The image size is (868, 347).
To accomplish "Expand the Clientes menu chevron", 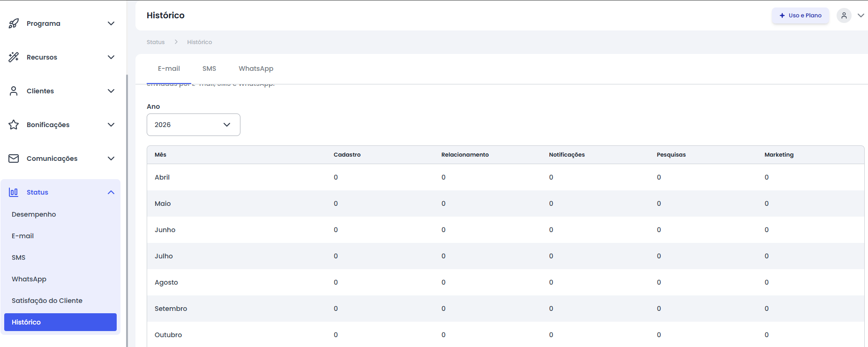I will pyautogui.click(x=111, y=91).
